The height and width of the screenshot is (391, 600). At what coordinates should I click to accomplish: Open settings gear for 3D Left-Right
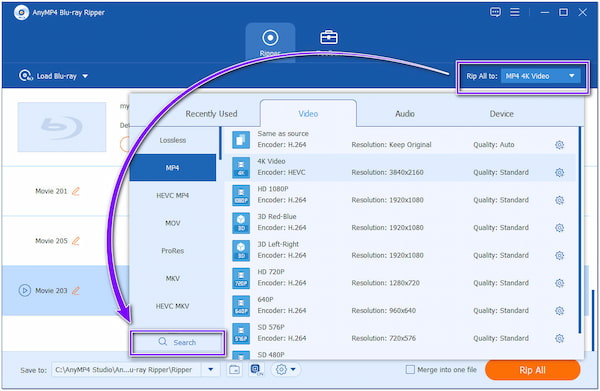pyautogui.click(x=559, y=255)
